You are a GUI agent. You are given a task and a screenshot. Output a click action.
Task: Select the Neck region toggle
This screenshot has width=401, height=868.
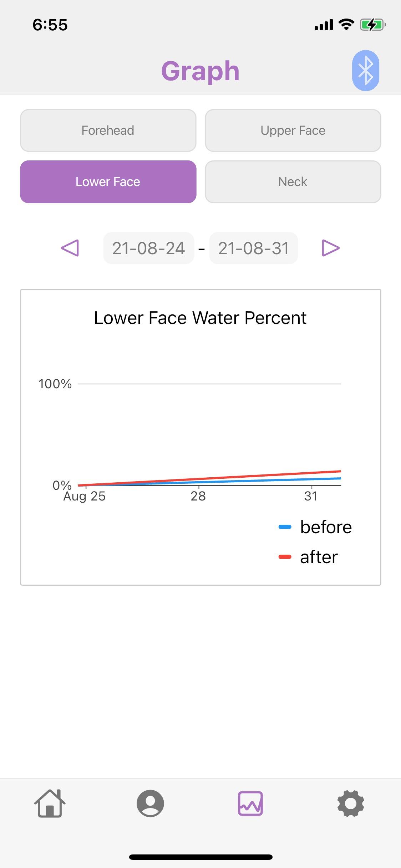coord(293,182)
